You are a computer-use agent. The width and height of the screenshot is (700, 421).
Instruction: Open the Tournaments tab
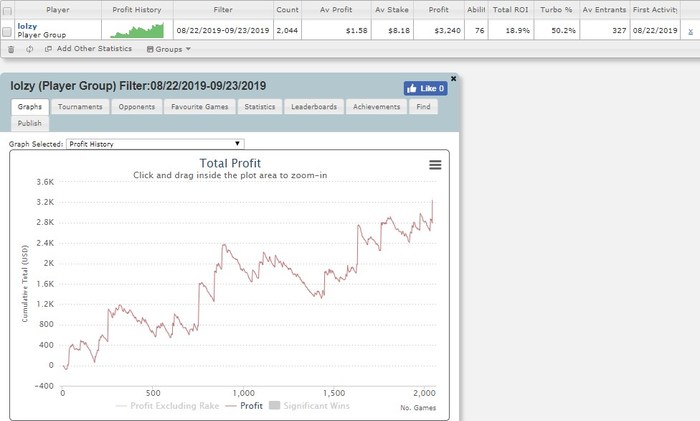click(80, 107)
